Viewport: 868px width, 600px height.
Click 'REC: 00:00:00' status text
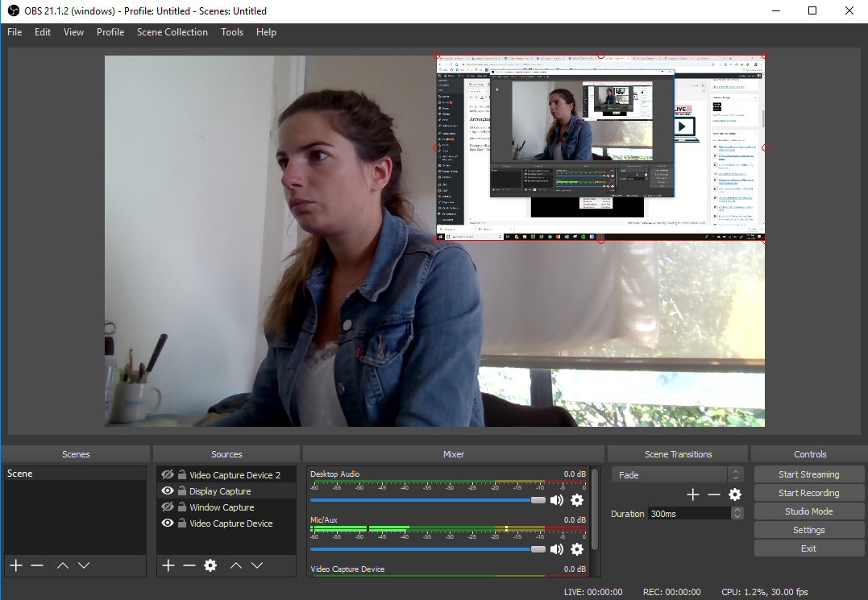point(671,592)
